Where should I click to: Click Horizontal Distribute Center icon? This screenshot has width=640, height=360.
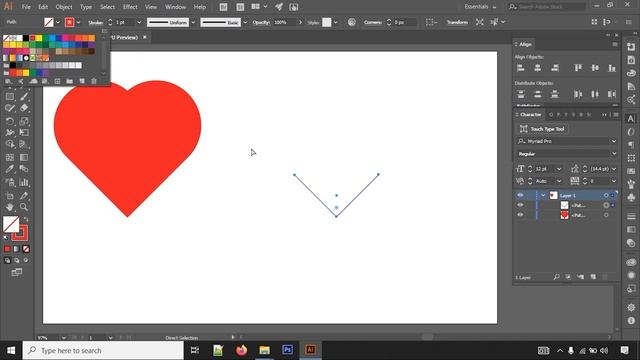click(595, 94)
